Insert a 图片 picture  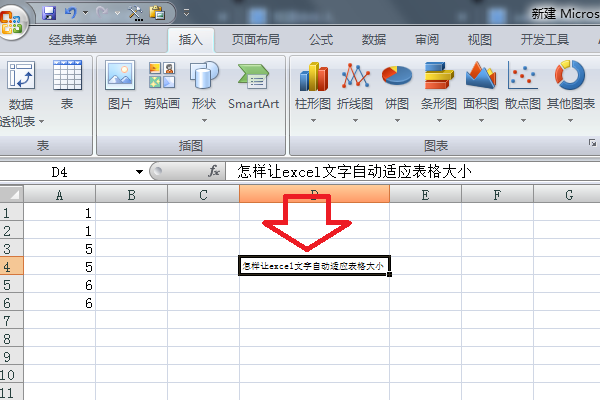click(120, 85)
